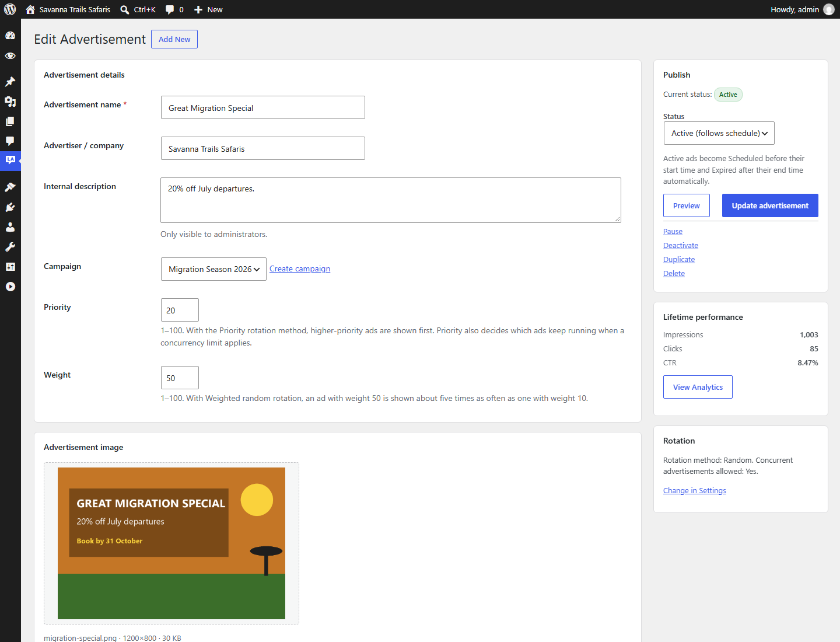The height and width of the screenshot is (642, 840).
Task: Open Tools via the wrench icon
Action: tap(10, 247)
